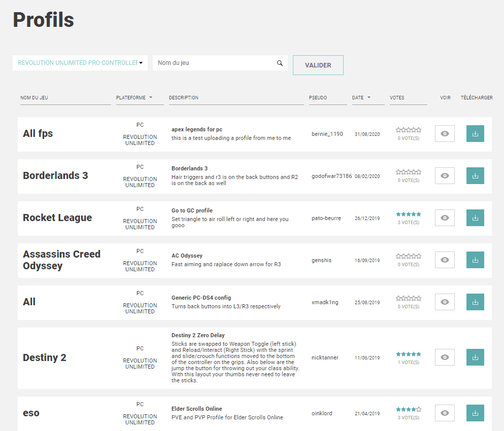Sort by Plateforme column arrow
The width and height of the screenshot is (504, 431).
(151, 97)
